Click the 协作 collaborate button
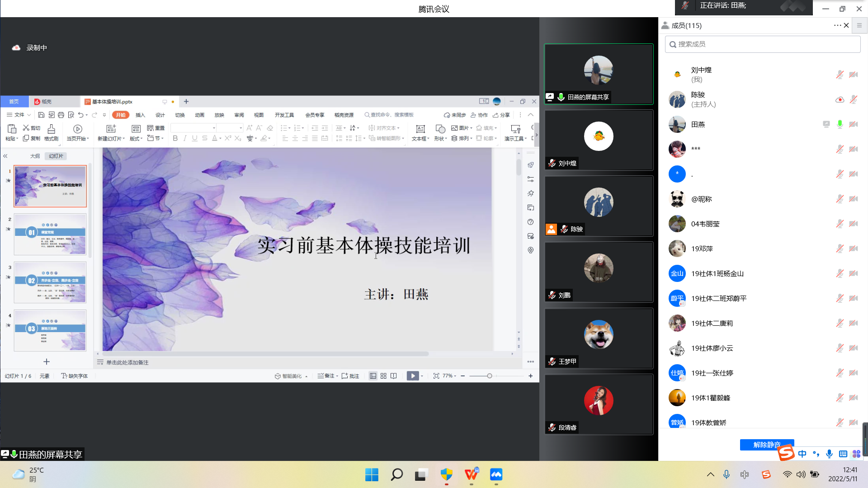This screenshot has height=488, width=868. (x=479, y=115)
